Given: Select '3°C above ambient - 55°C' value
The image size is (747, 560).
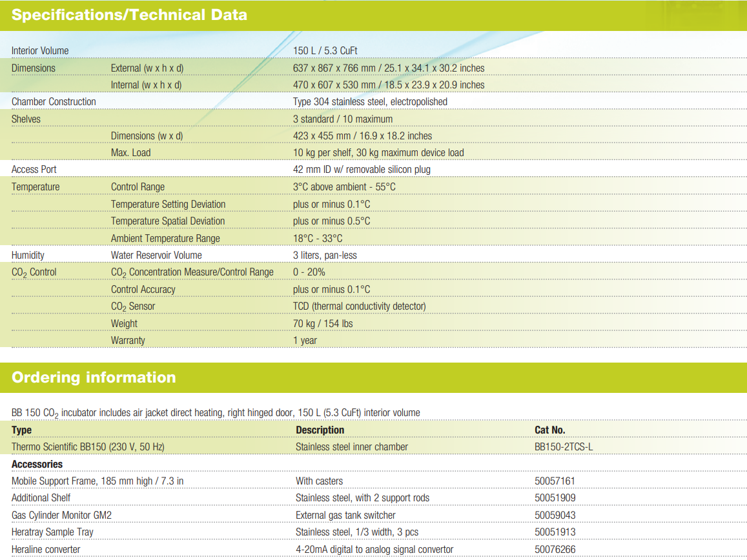Looking at the screenshot, I should pyautogui.click(x=344, y=186).
